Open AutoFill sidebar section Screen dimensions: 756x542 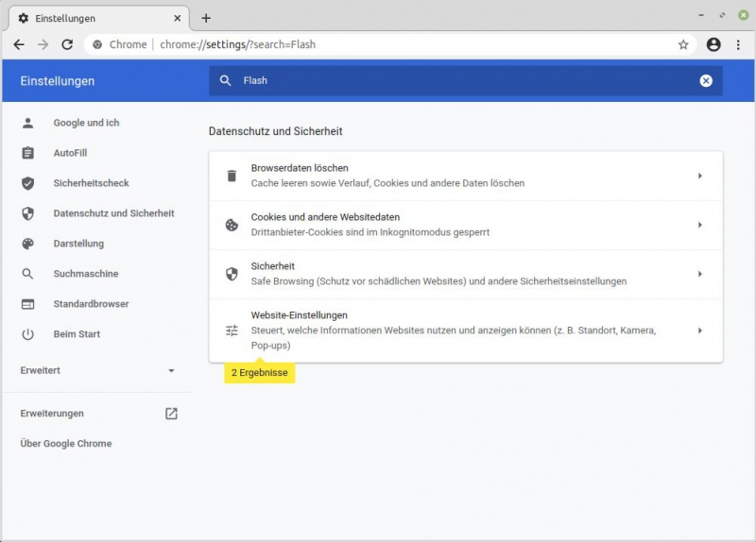[x=70, y=153]
